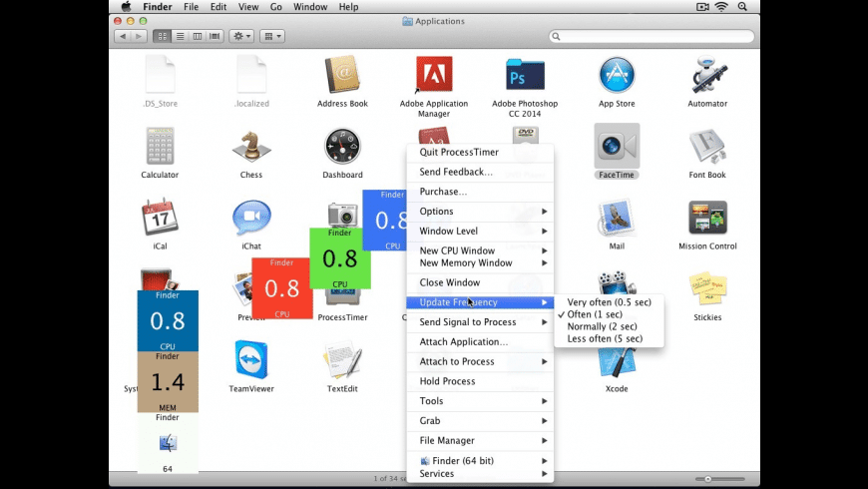868x489 pixels.
Task: Open Finder (64 bit) submenu entry
Action: [480, 461]
